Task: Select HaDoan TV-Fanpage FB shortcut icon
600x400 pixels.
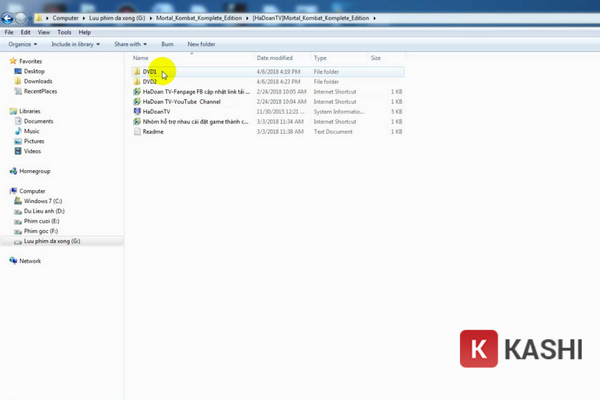Action: (x=137, y=91)
